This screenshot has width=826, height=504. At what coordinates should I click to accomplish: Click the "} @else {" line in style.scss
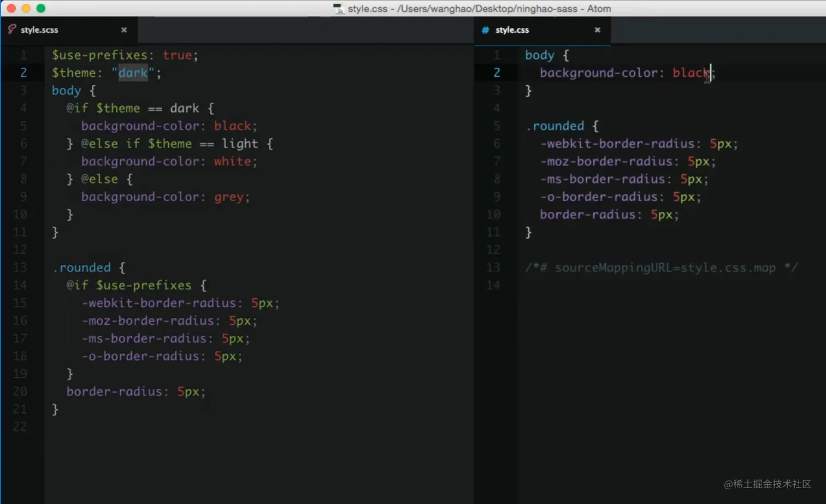99,179
